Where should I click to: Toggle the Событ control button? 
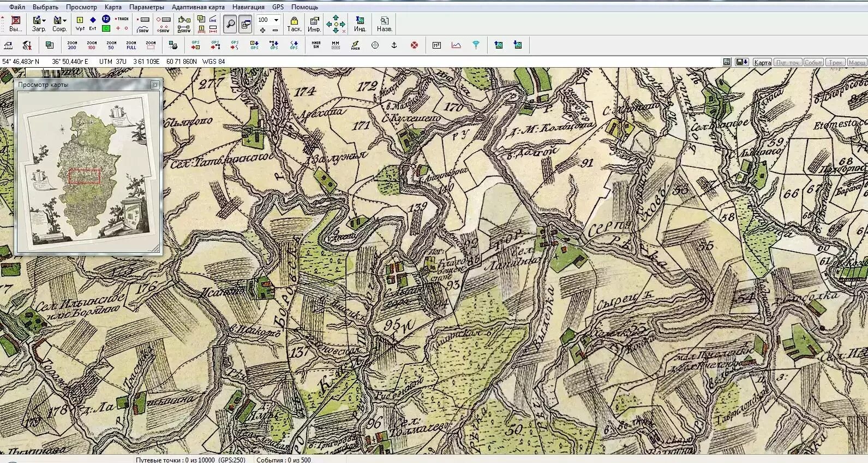tap(813, 63)
